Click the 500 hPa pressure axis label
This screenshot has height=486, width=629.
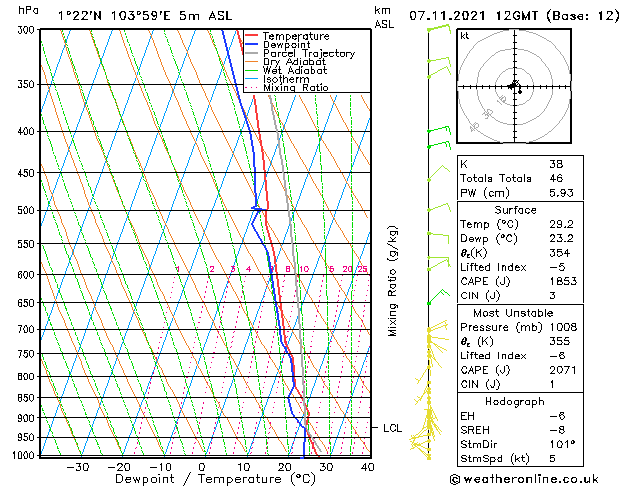tap(27, 210)
